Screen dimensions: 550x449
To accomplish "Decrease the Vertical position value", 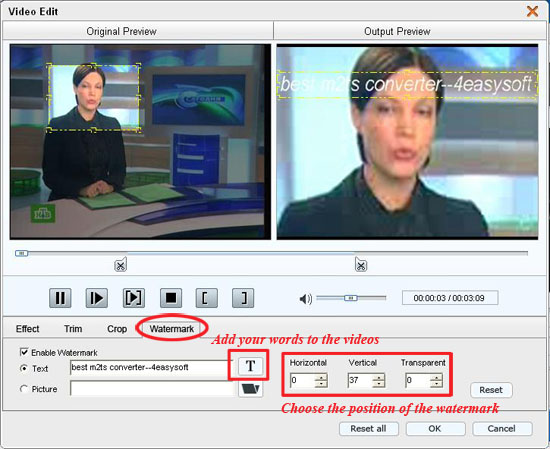I will pyautogui.click(x=378, y=384).
